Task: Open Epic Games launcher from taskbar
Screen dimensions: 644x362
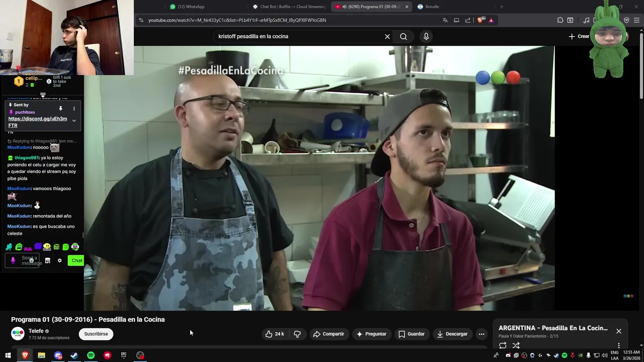Action: pos(124,355)
